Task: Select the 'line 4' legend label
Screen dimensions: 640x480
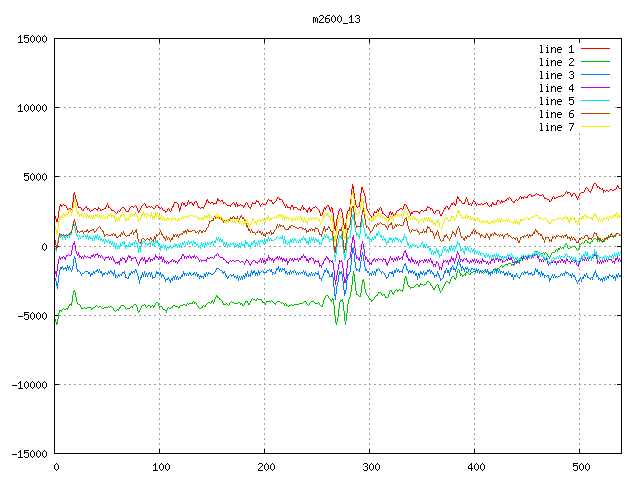Action: [x=556, y=89]
